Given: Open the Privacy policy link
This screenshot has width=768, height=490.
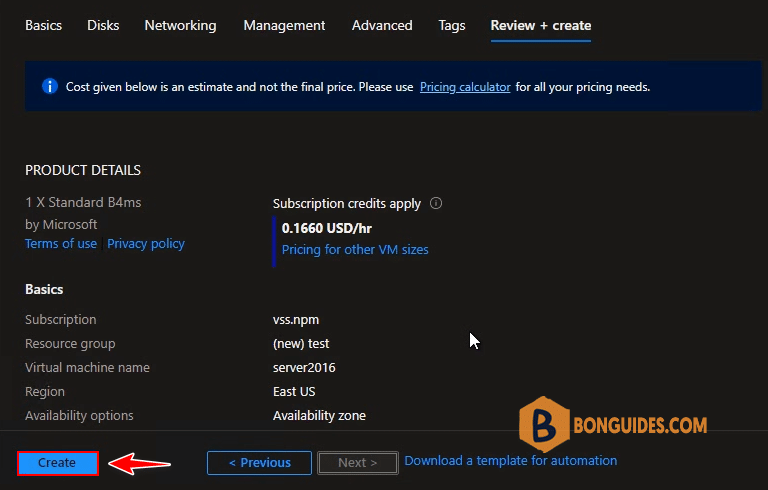Looking at the screenshot, I should [146, 244].
